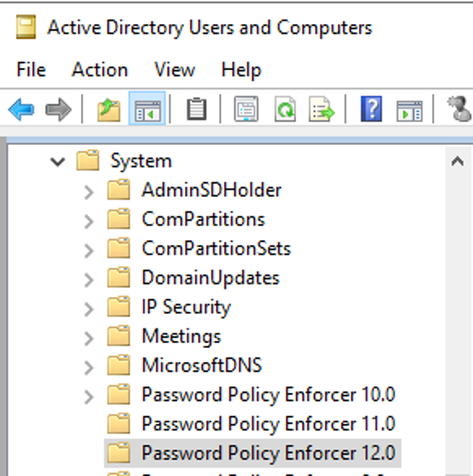Open the Action menu

(x=100, y=70)
